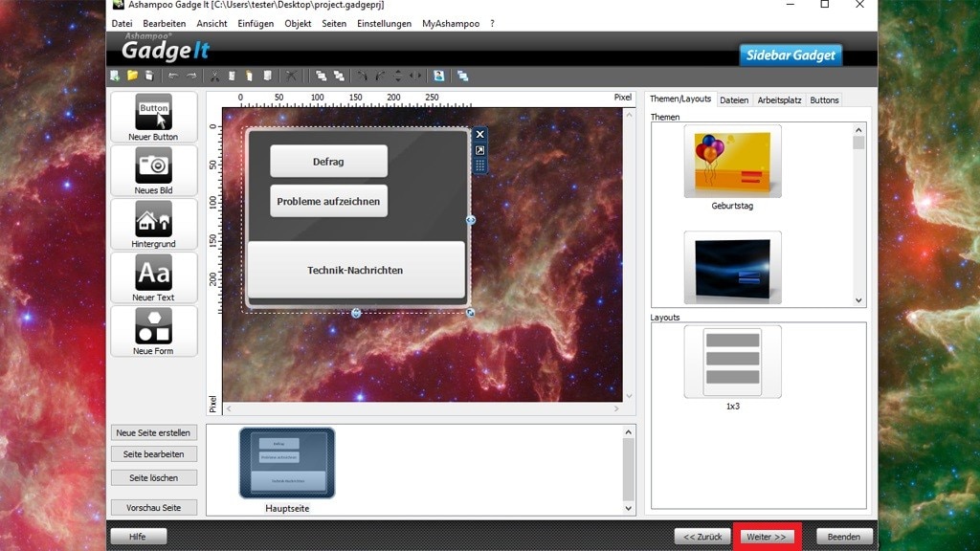Select the Neues Bild camera tool
This screenshot has width=980, height=551.
(x=153, y=170)
